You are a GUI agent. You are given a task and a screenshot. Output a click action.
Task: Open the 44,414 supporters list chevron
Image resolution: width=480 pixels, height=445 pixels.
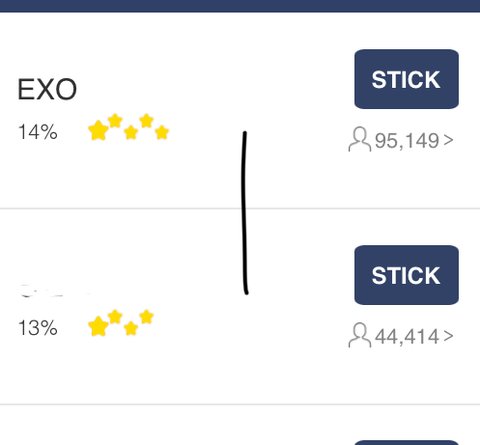coord(449,336)
